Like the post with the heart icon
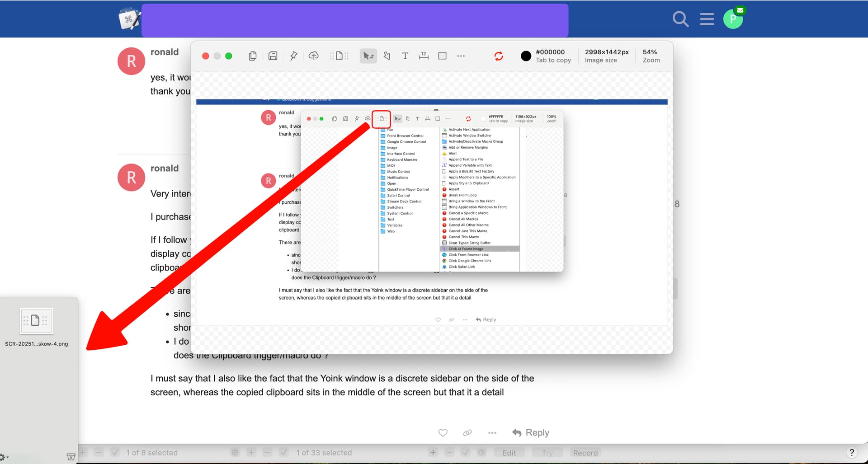868x464 pixels. (x=443, y=433)
